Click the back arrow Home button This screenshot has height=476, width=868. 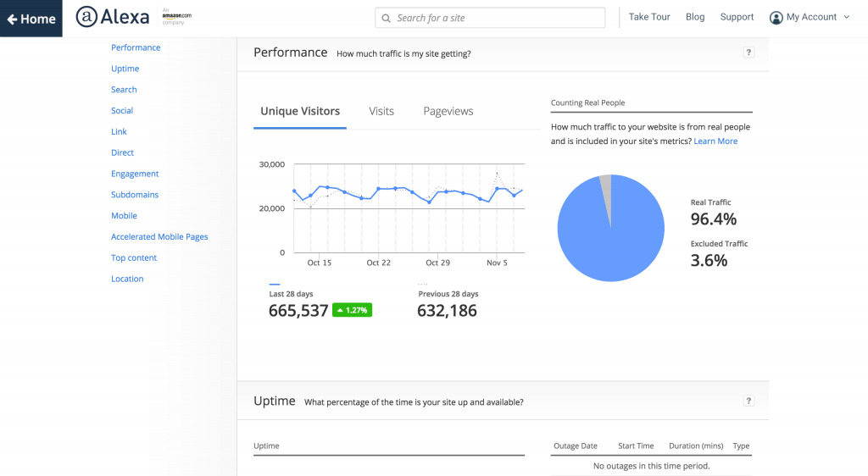tap(31, 19)
